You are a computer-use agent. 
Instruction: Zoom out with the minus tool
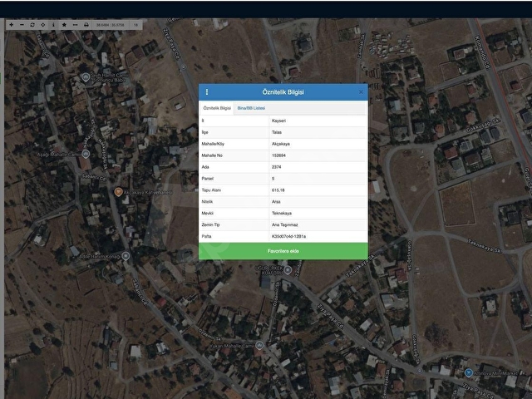22,25
